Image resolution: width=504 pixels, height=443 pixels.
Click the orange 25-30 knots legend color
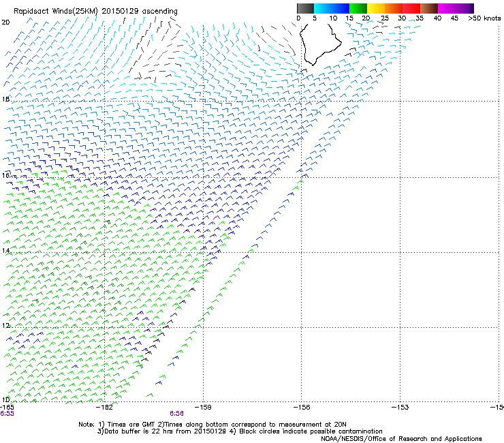(x=394, y=8)
